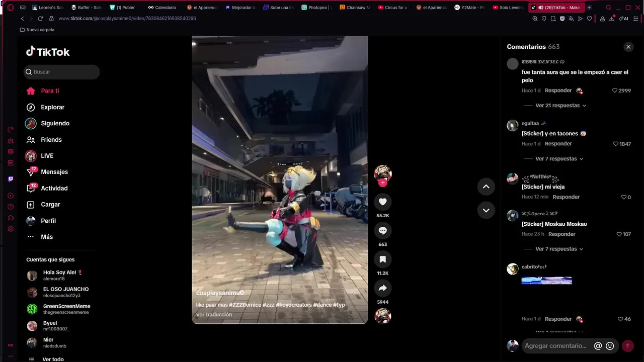Viewport: 644px width, 362px height.
Task: Open eguitaa commenter profile picture
Action: click(x=512, y=125)
